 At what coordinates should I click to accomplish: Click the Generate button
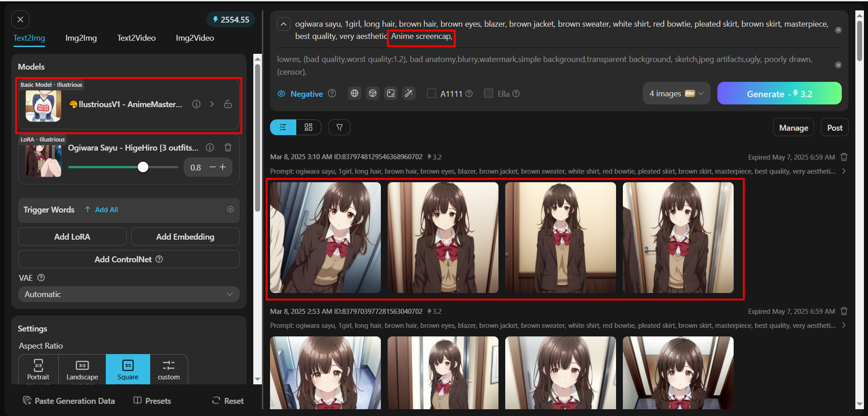[779, 93]
